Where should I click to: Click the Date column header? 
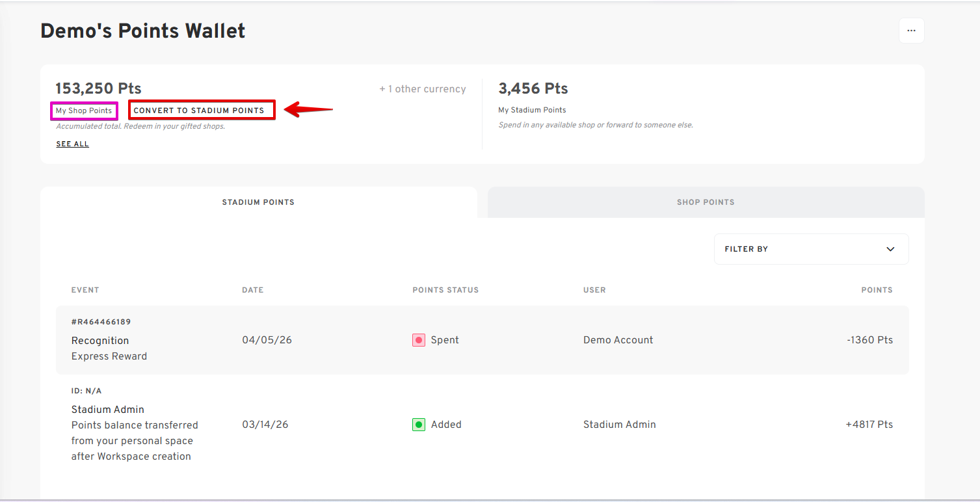[252, 290]
